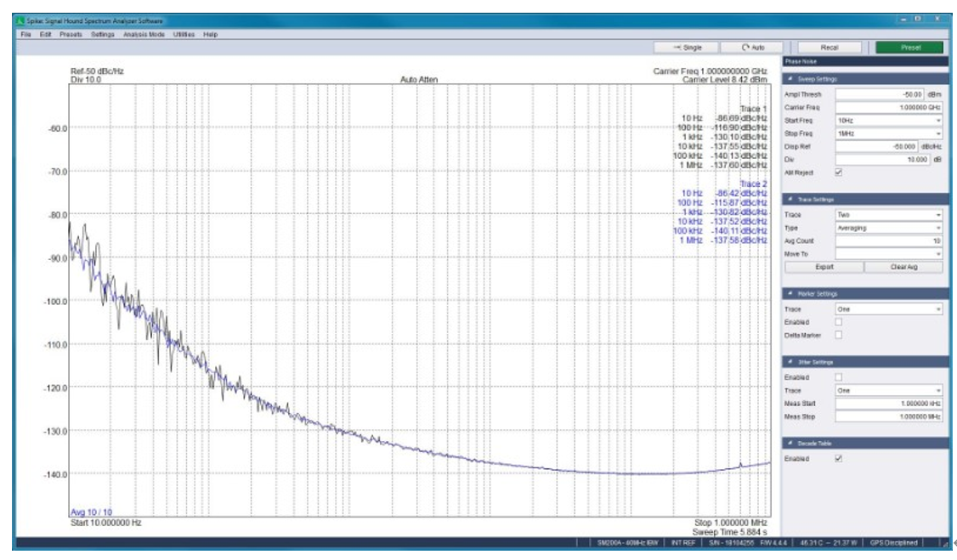Open the Analysis Mode menu

tap(143, 35)
